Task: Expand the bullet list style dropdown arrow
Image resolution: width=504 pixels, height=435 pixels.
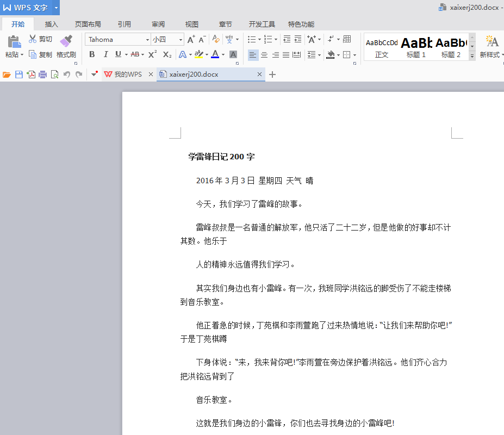Action: (x=259, y=40)
